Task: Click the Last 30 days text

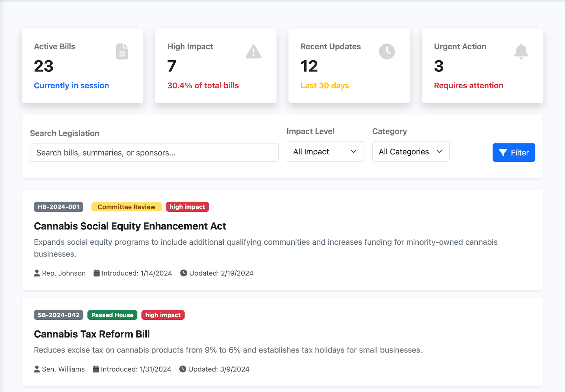Action: click(325, 86)
